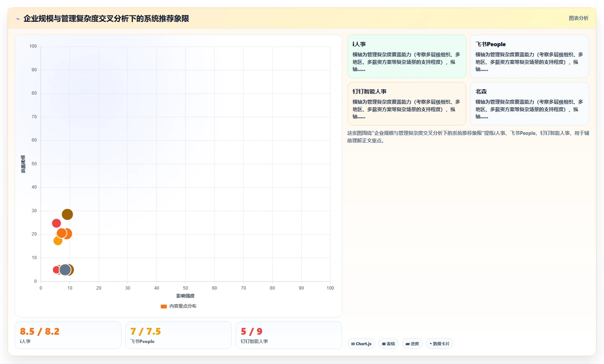Open the 飞书People description card
Viewport: 604px width, 364px height.
point(530,56)
